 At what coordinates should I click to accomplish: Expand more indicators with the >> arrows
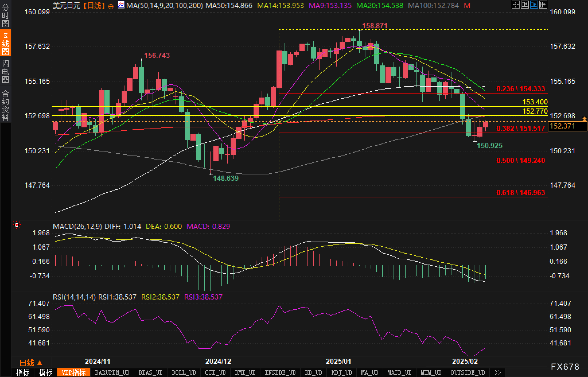498,372
